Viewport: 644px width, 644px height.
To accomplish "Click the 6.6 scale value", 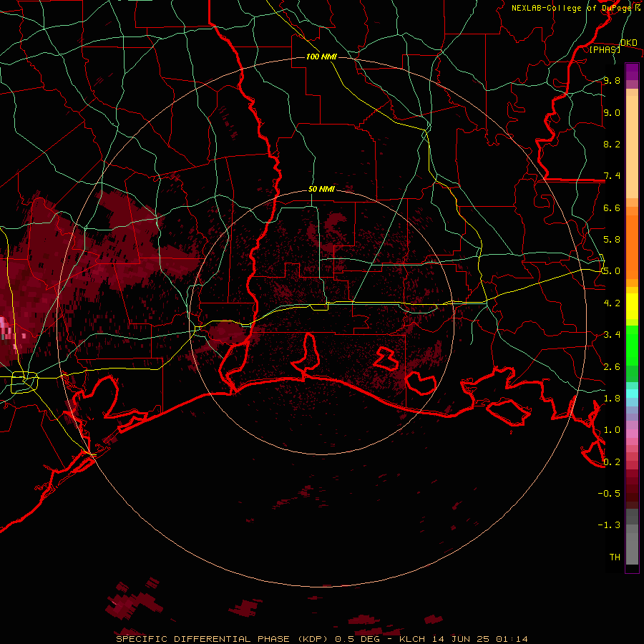I will [x=612, y=208].
